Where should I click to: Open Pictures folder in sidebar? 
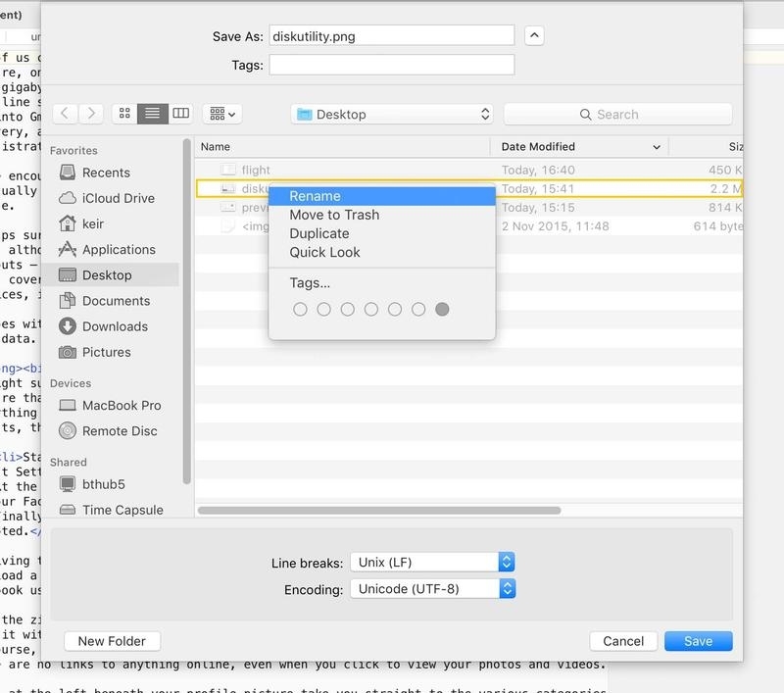pyautogui.click(x=106, y=352)
